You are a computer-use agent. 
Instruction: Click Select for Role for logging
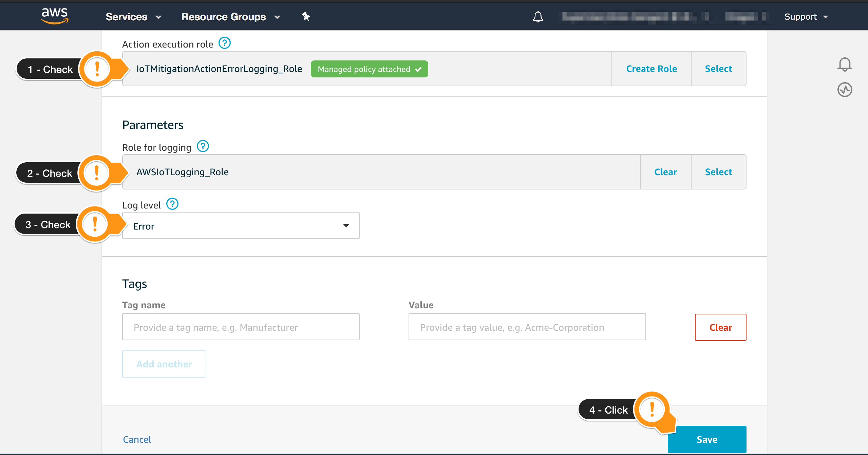coord(718,172)
